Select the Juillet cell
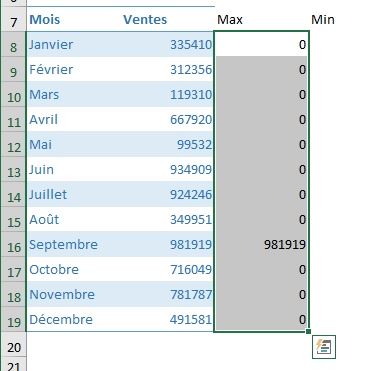 tap(74, 194)
